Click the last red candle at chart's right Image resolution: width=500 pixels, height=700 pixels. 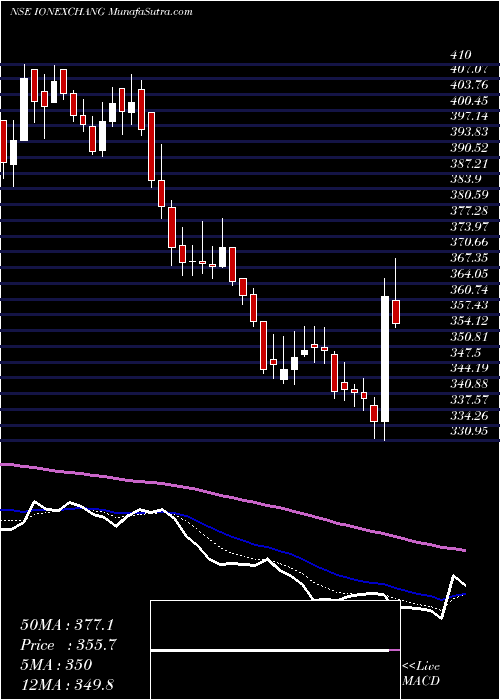[396, 312]
